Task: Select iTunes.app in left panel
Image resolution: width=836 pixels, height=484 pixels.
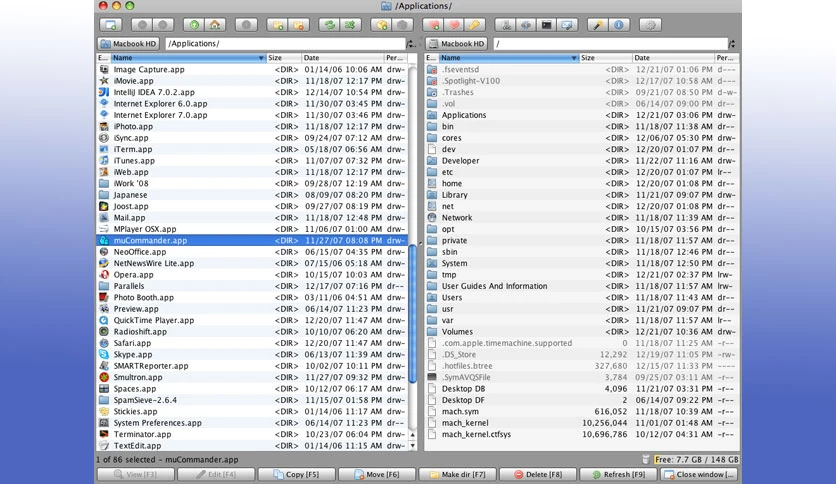Action: (x=252, y=160)
